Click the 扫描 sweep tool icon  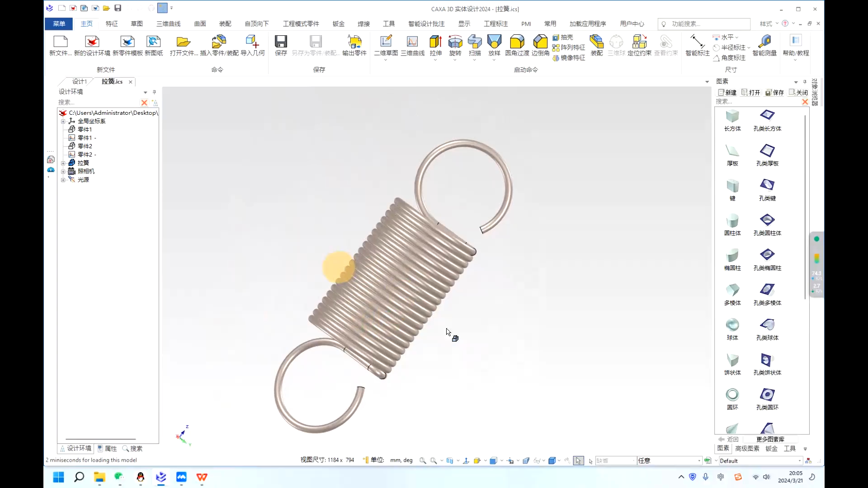coord(475,42)
